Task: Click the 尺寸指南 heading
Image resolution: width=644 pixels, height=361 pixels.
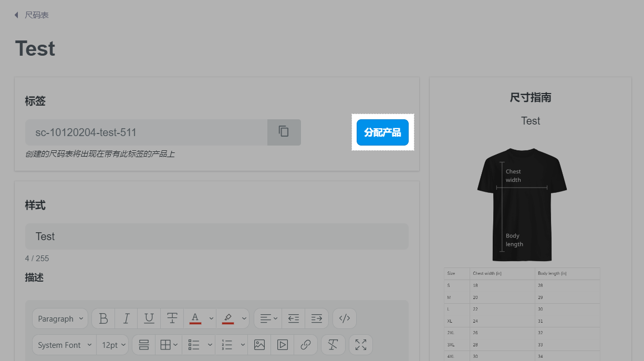Action: tap(531, 97)
